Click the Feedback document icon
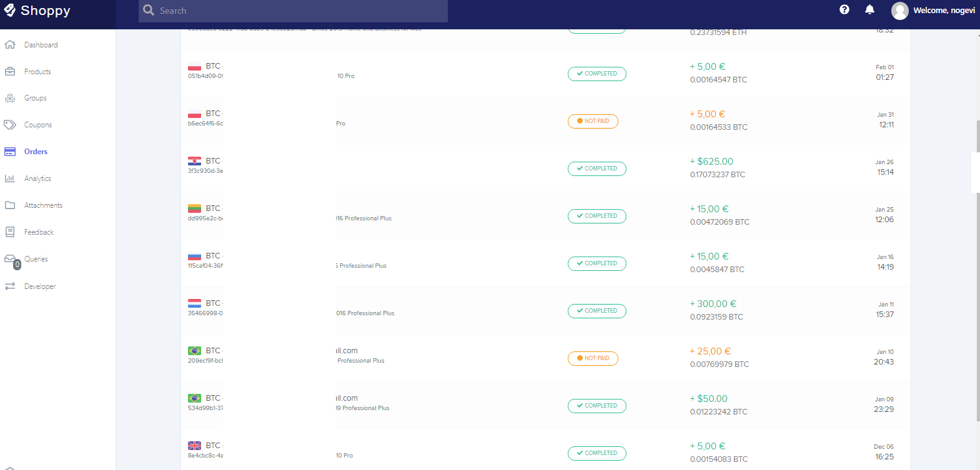The height and width of the screenshot is (470, 980). click(x=10, y=232)
